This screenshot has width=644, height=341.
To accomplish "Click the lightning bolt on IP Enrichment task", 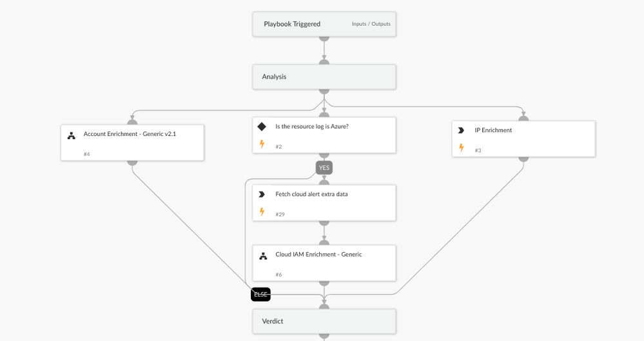I will (461, 148).
